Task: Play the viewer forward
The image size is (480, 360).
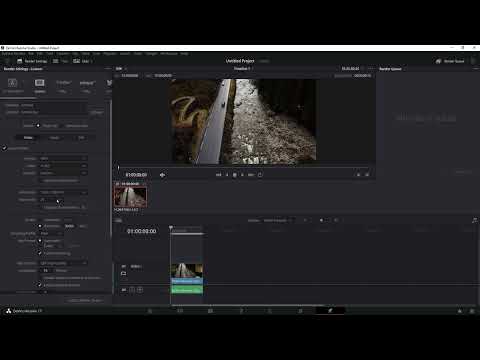Action: [x=242, y=175]
